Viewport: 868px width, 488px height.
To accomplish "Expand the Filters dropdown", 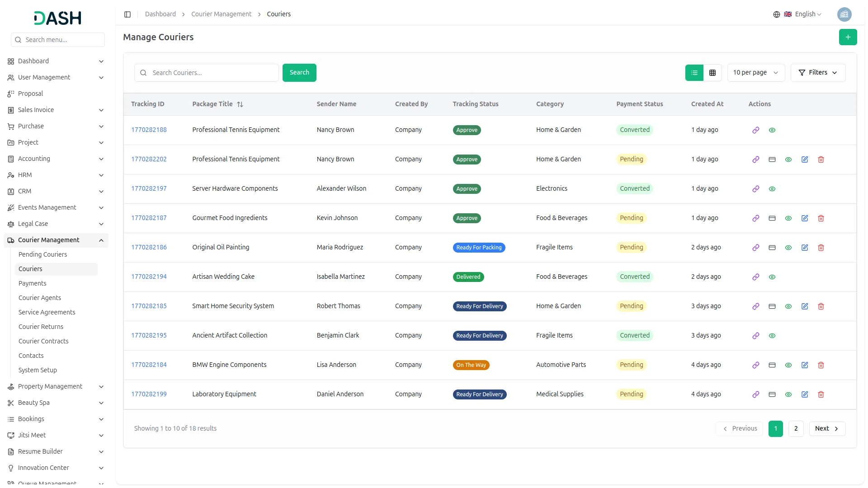I will (817, 73).
